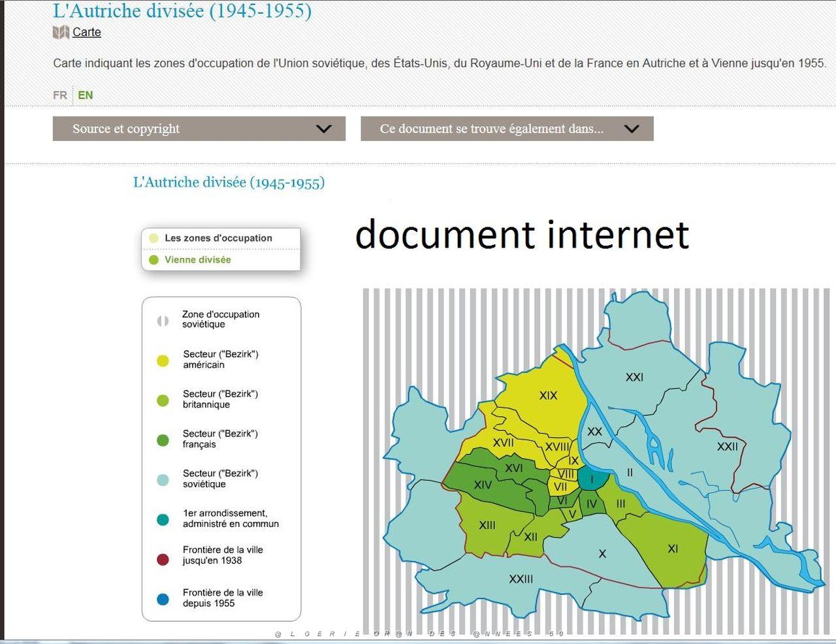Screen dimensions: 836x644
Task: Select 'Les zones d'occupation' view
Action: point(218,238)
